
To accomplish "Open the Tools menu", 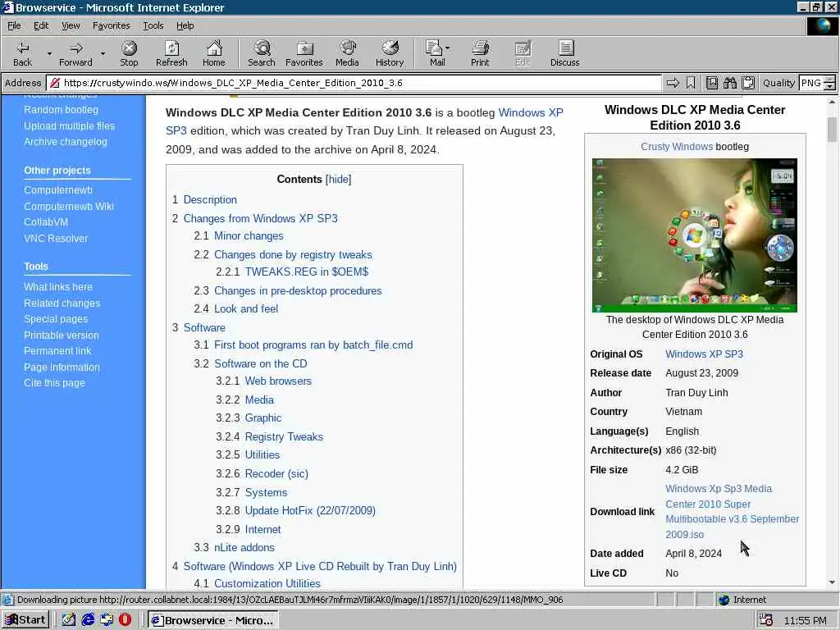I will [x=153, y=25].
